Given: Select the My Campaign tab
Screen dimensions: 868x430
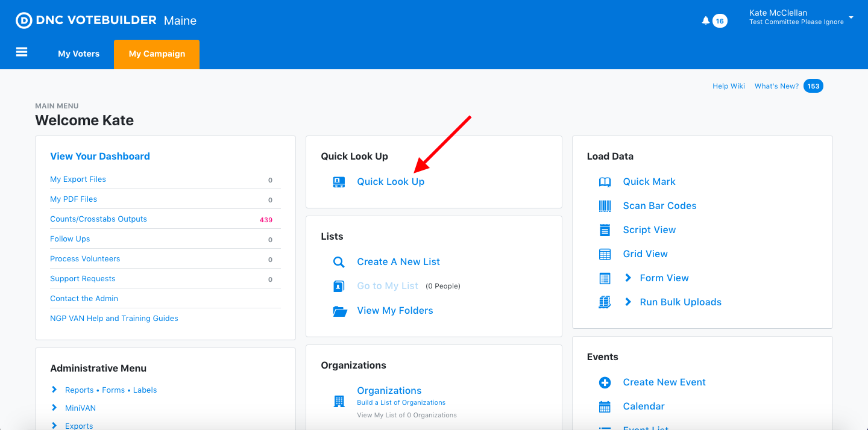Looking at the screenshot, I should (x=157, y=54).
